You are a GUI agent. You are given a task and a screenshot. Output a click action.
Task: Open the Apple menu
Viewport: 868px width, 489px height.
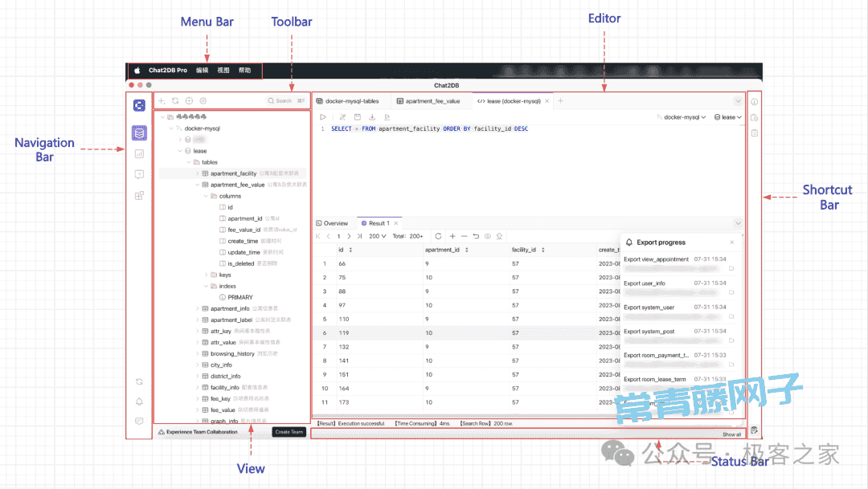point(137,70)
